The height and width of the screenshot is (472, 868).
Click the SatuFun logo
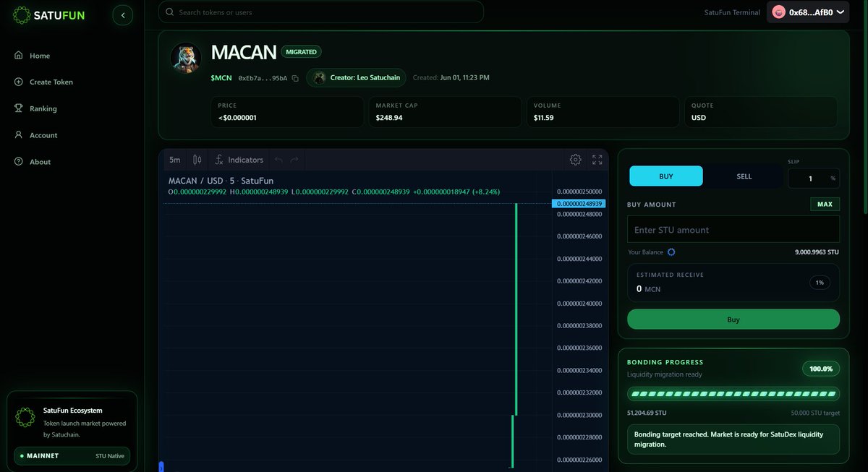49,14
